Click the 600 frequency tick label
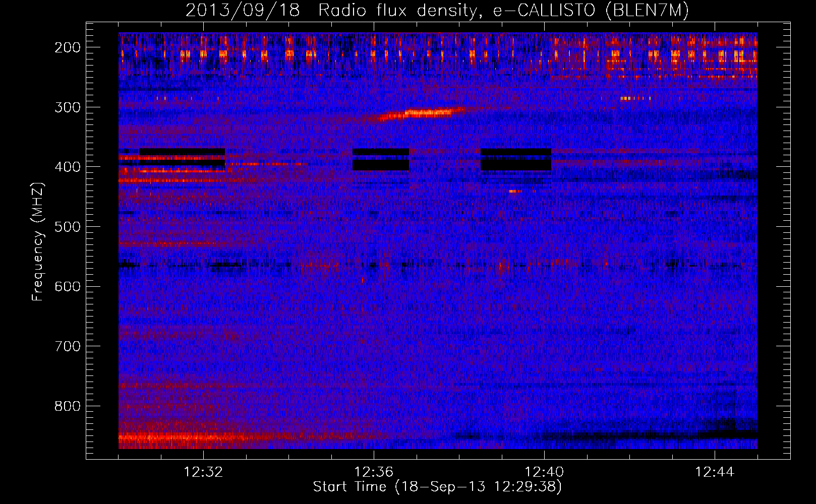This screenshot has height=504, width=816. 68,286
